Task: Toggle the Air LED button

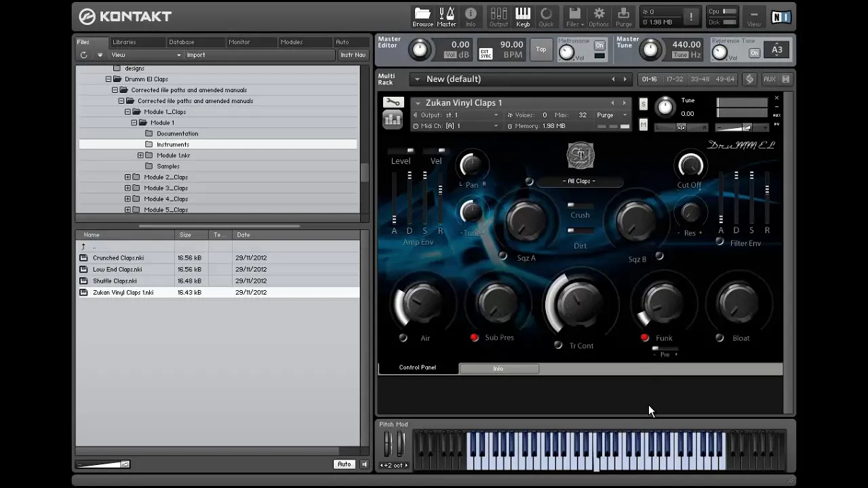Action: click(x=403, y=338)
